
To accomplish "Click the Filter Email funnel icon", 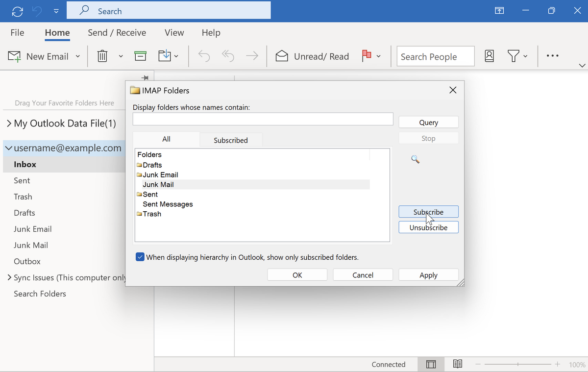I will 513,56.
